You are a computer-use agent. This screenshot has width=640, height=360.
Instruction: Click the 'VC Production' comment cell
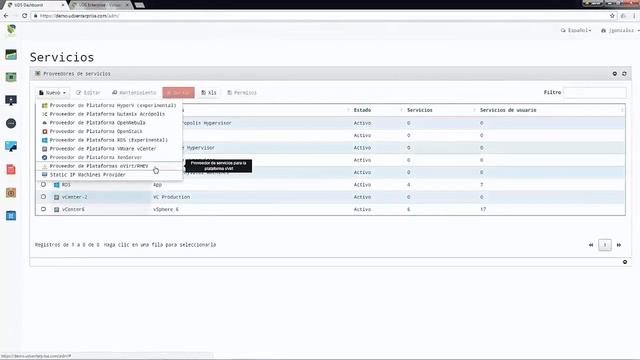tap(171, 197)
